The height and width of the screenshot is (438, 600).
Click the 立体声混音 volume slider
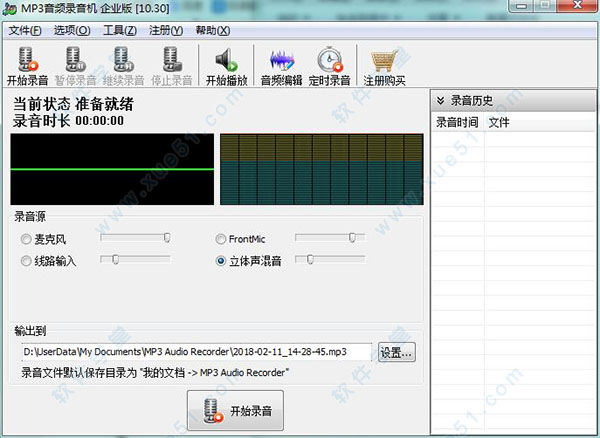(330, 260)
